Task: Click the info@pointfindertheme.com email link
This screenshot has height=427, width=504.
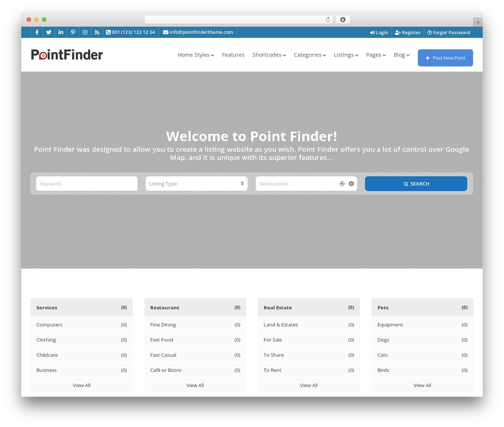Action: click(198, 32)
